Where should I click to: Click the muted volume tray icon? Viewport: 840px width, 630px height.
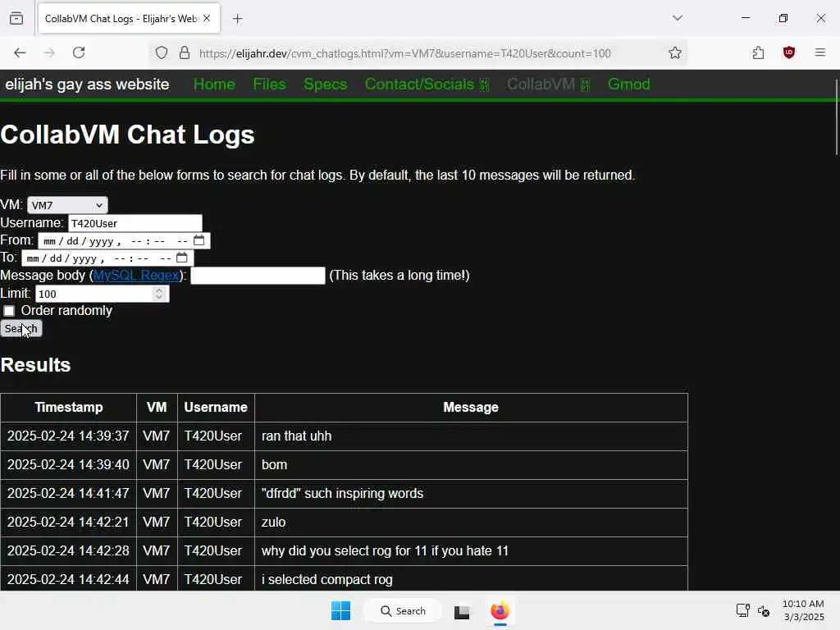point(764,610)
